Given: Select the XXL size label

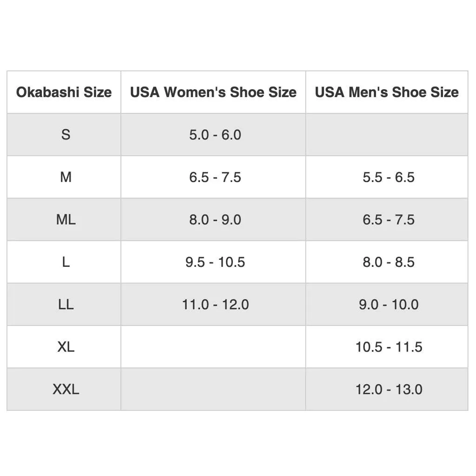Looking at the screenshot, I should (x=66, y=389).
